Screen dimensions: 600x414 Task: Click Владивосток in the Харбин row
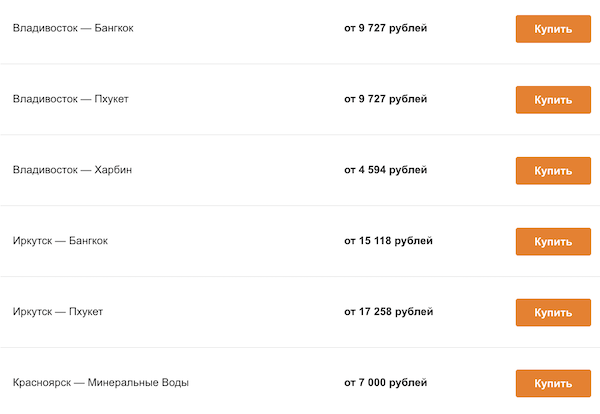pos(46,170)
